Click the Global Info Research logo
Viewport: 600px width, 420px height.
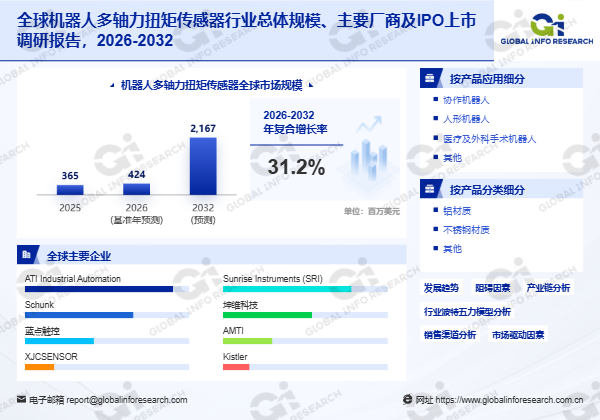[547, 29]
